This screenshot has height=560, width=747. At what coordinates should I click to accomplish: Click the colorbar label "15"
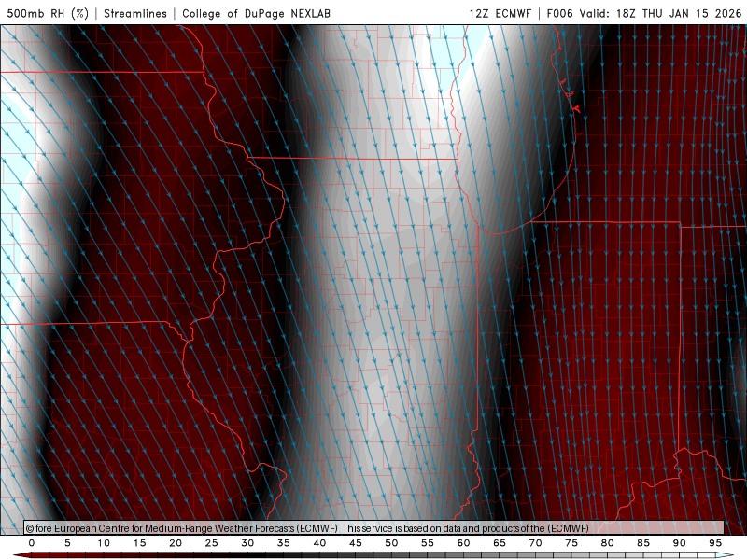click(139, 543)
